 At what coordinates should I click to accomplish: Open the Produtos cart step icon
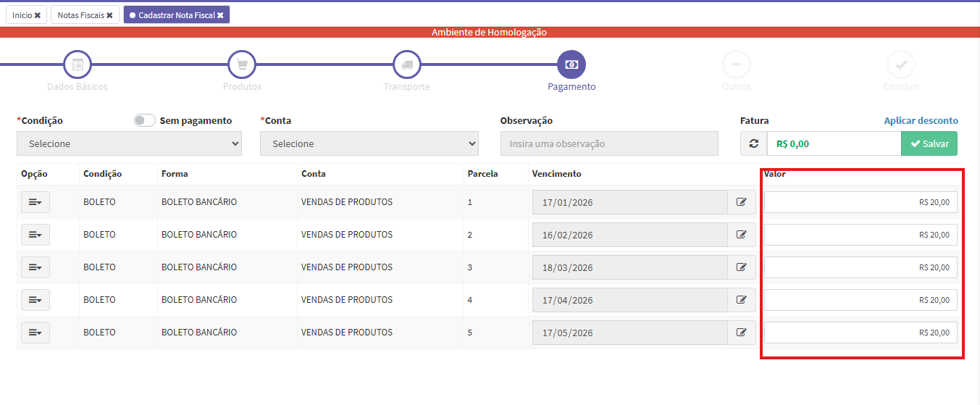(x=242, y=64)
